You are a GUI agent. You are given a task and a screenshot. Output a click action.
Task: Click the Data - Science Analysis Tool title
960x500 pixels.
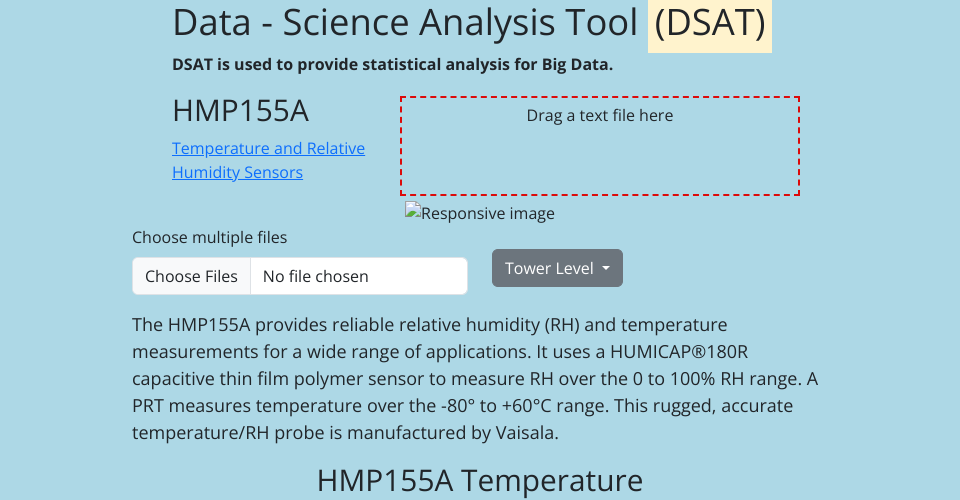pyautogui.click(x=405, y=23)
